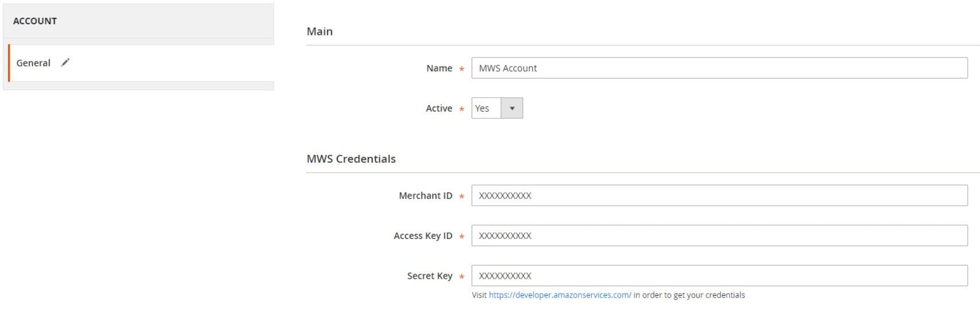Click the ACCOUNT panel header
Viewport: 980px width, 316px height.
coord(138,21)
